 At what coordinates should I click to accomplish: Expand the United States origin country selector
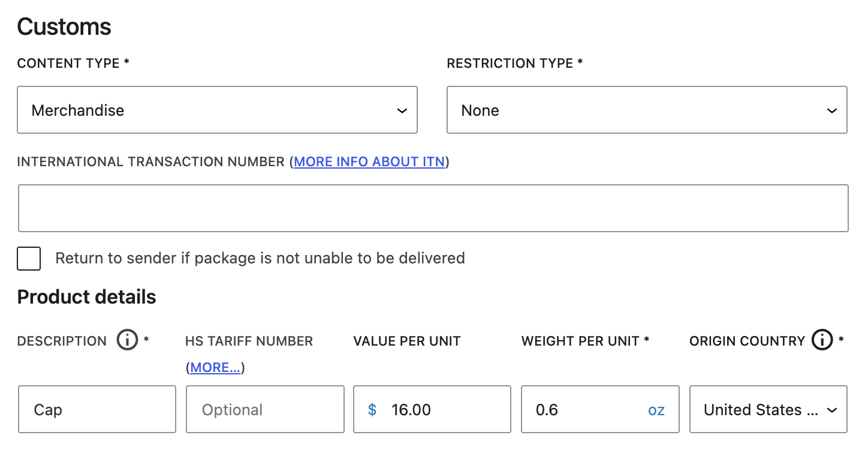pyautogui.click(x=768, y=409)
